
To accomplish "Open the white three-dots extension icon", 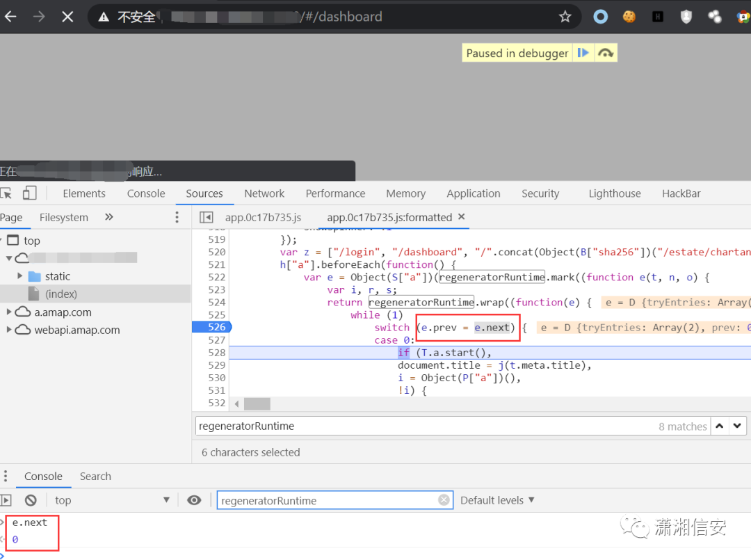I will [715, 17].
